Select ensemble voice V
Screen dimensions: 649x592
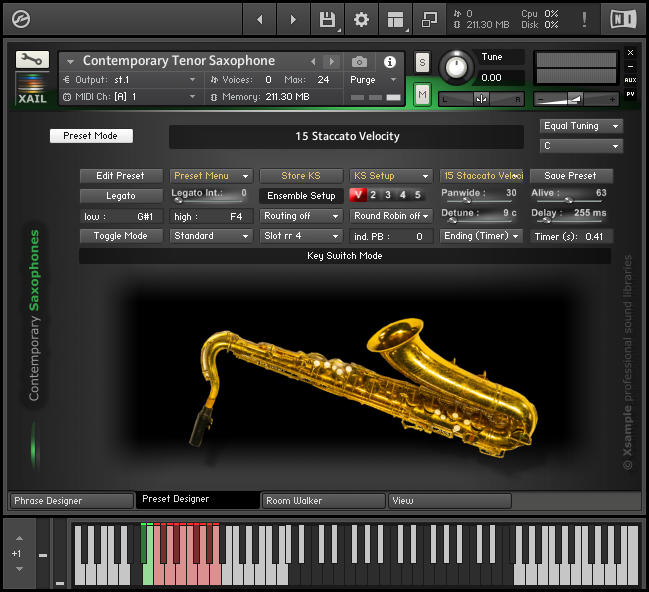(358, 195)
